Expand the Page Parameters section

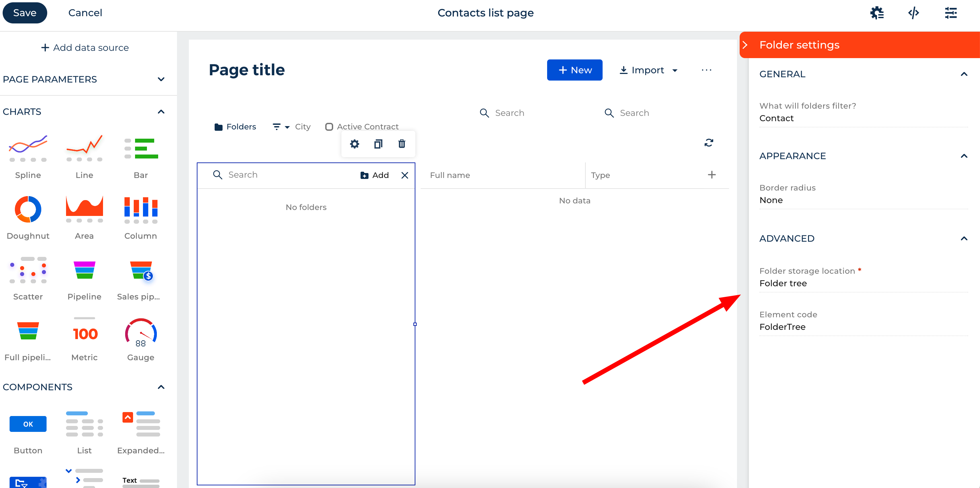pos(161,79)
